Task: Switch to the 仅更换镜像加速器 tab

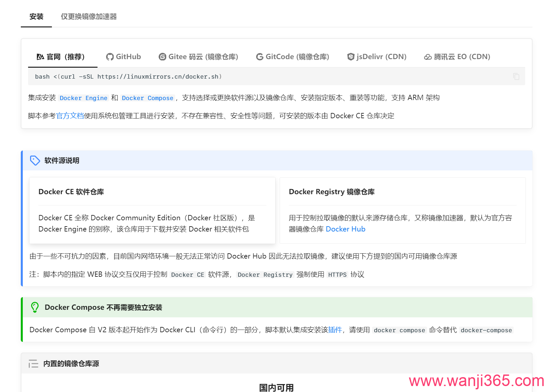Action: (89, 17)
